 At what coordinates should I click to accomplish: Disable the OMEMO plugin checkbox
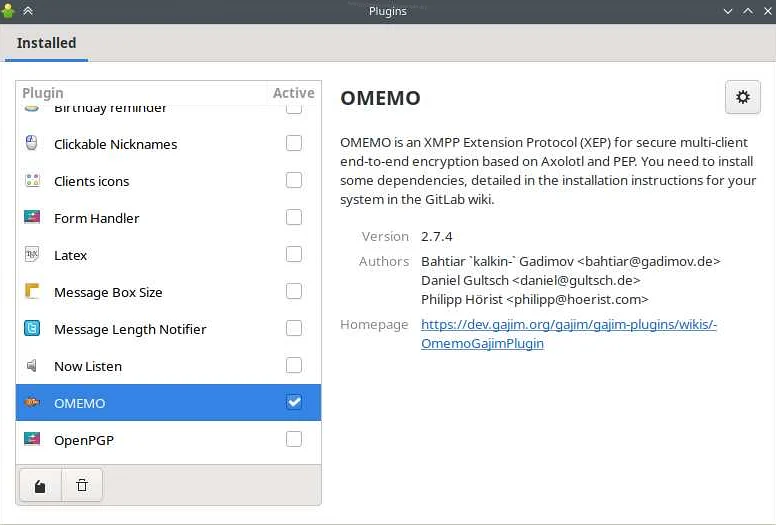click(294, 402)
